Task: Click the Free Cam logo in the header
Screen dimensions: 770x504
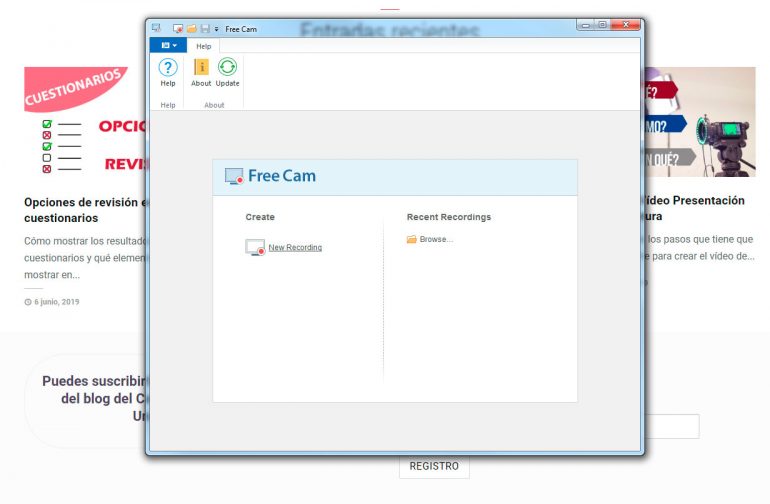Action: point(271,176)
